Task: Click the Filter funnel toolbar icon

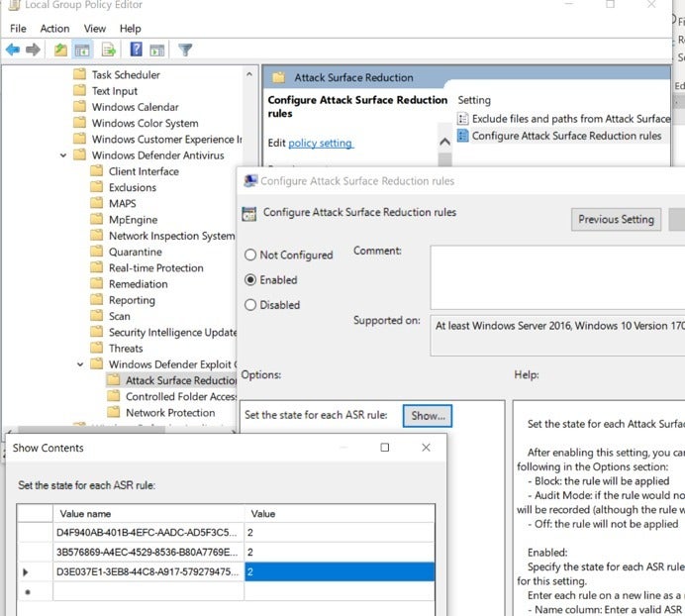Action: point(185,50)
